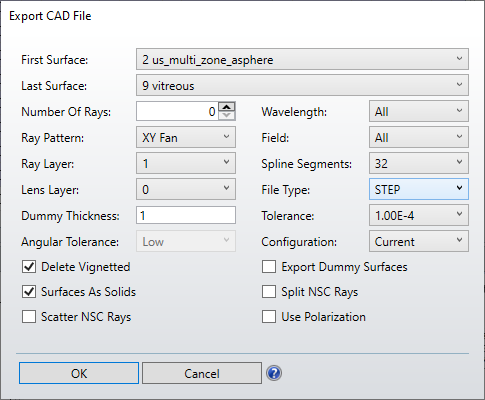
Task: Select the Tolerance dropdown showing 1.00E-4
Action: coord(419,215)
